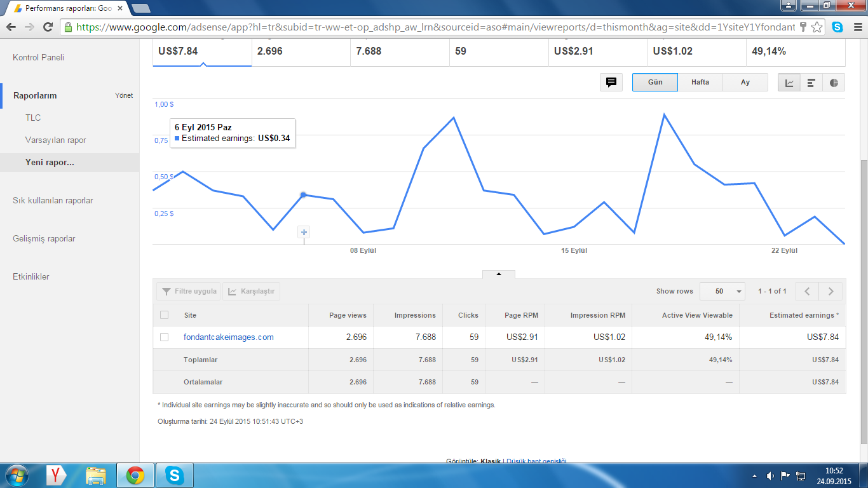Click the Action Center flag tray icon
This screenshot has width=868, height=488.
pos(785,475)
